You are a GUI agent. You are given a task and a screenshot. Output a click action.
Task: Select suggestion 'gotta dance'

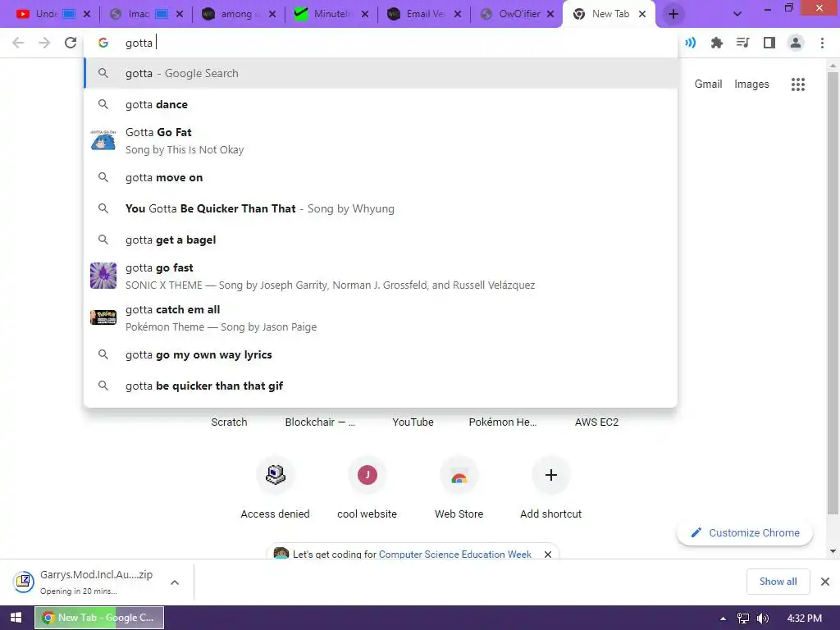tap(381, 104)
